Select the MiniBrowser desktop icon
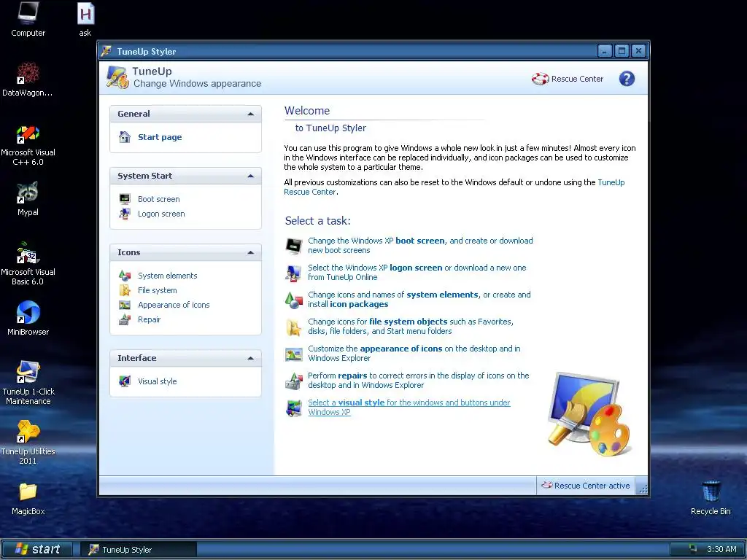 coord(28,318)
